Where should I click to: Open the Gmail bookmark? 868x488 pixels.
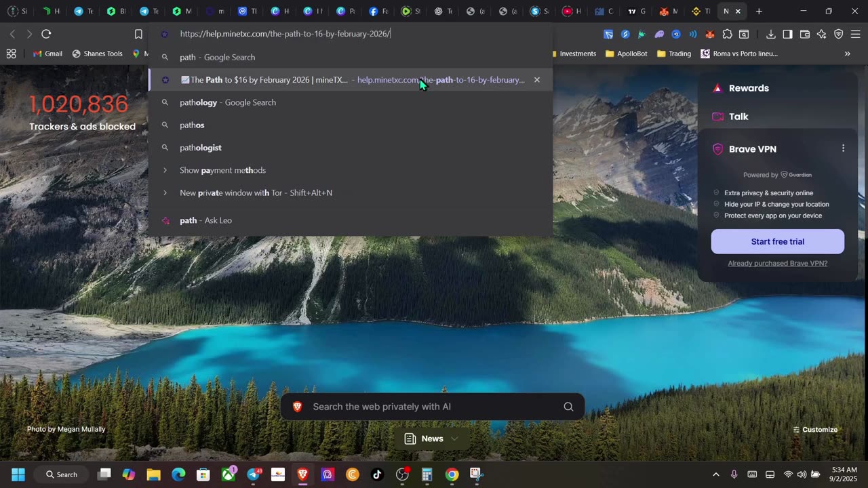click(x=47, y=54)
